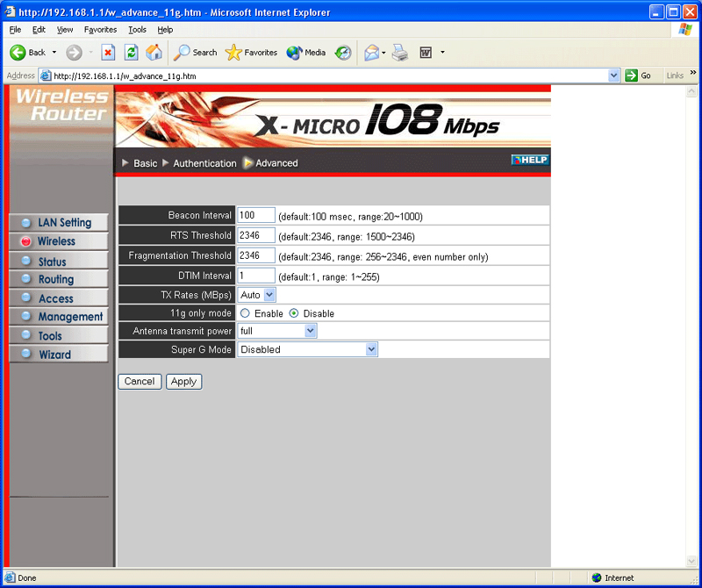The height and width of the screenshot is (588, 702).
Task: Select the Disable radio for 11g only mode
Action: pyautogui.click(x=294, y=313)
